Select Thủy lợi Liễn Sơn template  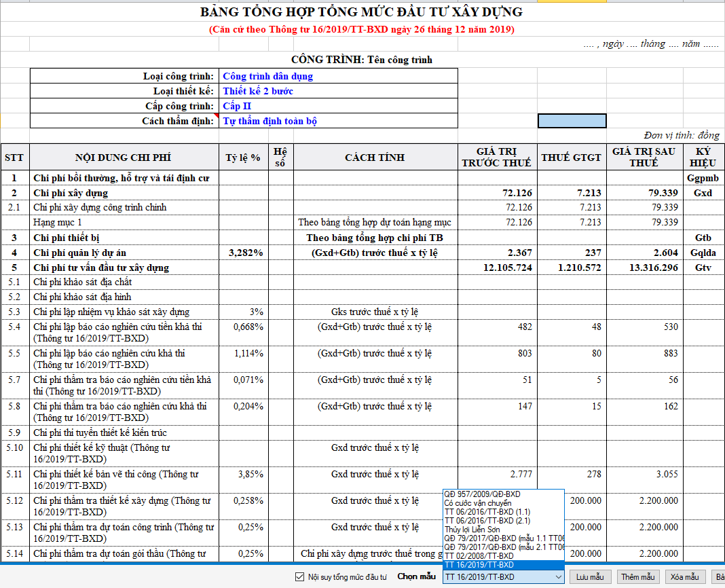click(x=504, y=529)
